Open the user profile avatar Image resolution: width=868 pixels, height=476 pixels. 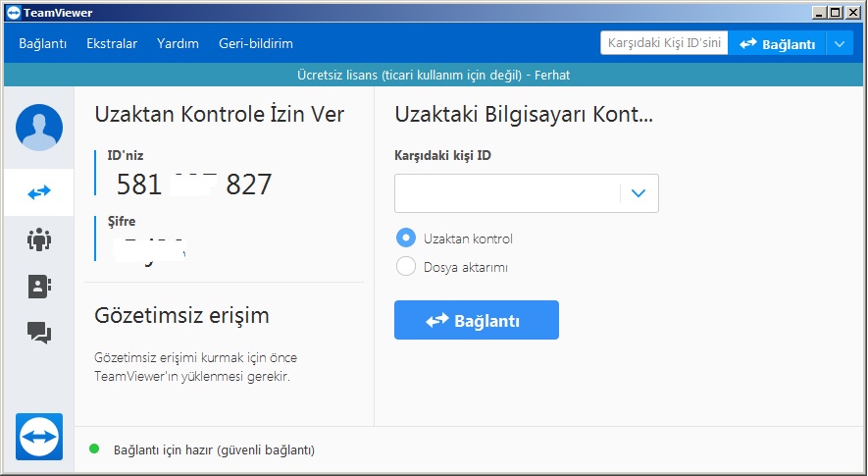[39, 128]
